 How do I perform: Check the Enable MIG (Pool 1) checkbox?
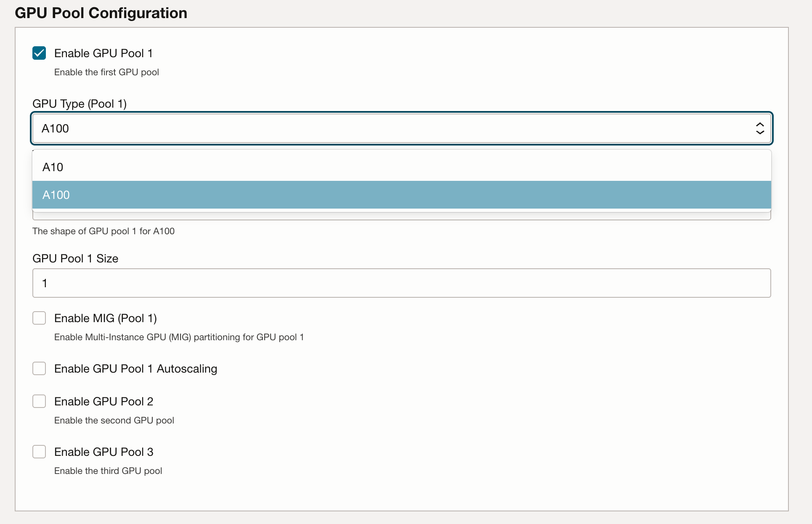[x=39, y=318]
